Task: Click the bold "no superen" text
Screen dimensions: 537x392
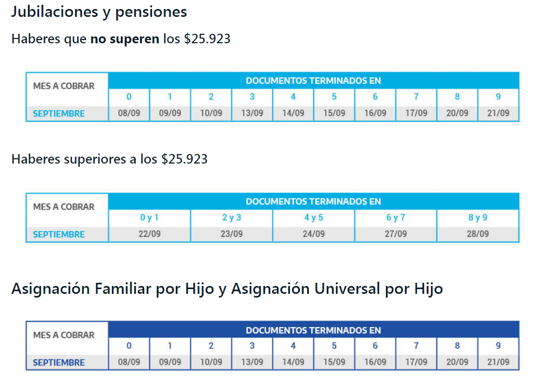Action: click(x=125, y=39)
